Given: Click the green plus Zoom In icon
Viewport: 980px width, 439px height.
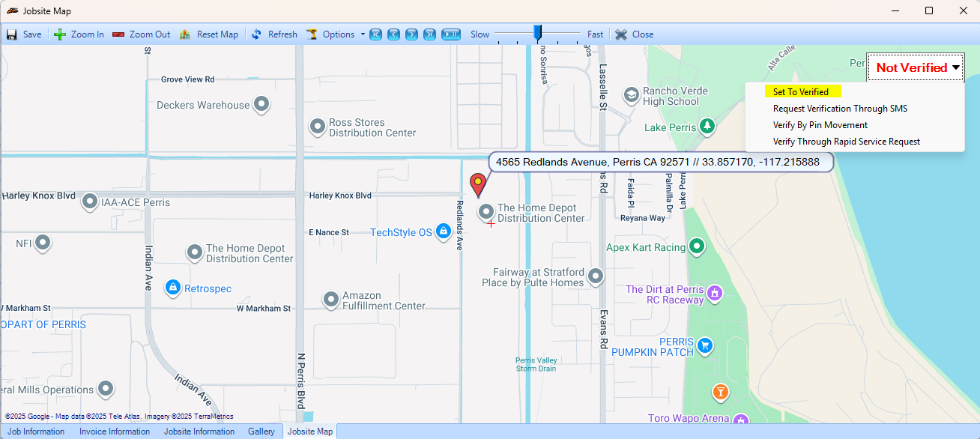Looking at the screenshot, I should pos(60,34).
